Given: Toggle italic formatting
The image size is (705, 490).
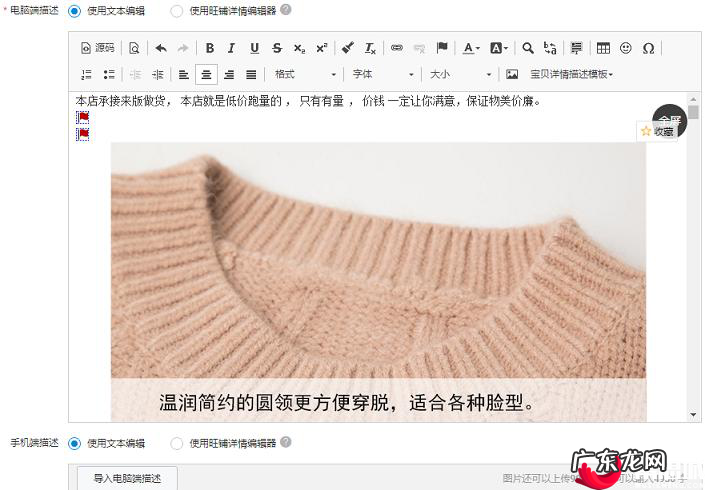Looking at the screenshot, I should (232, 48).
